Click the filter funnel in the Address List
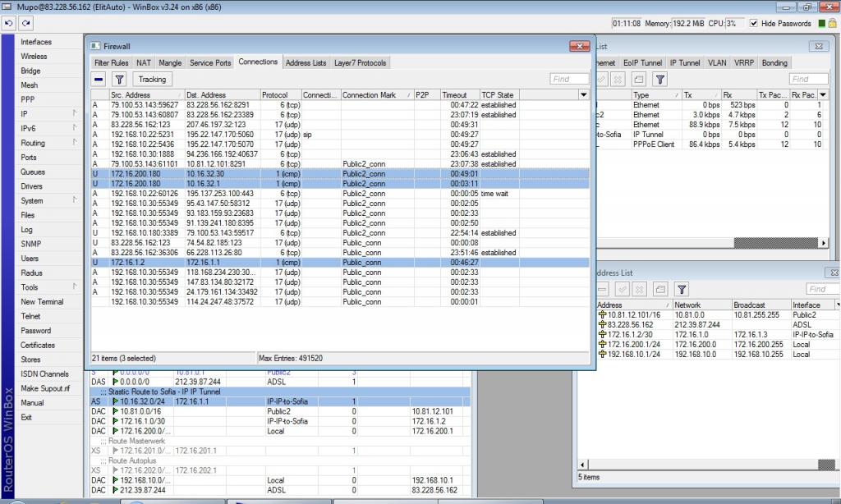This screenshot has width=841, height=504. [682, 289]
